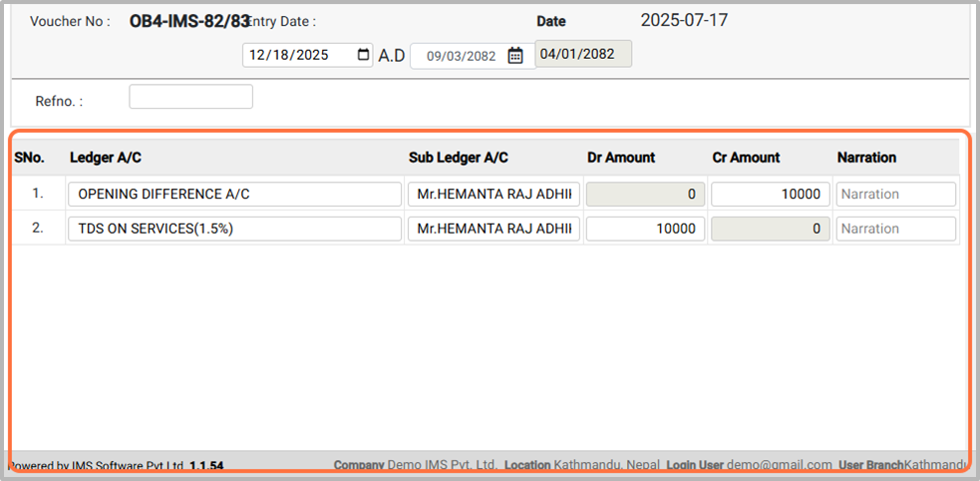
Task: Focus the Narration box for OPENING DIFFERENCE row
Action: (x=895, y=195)
